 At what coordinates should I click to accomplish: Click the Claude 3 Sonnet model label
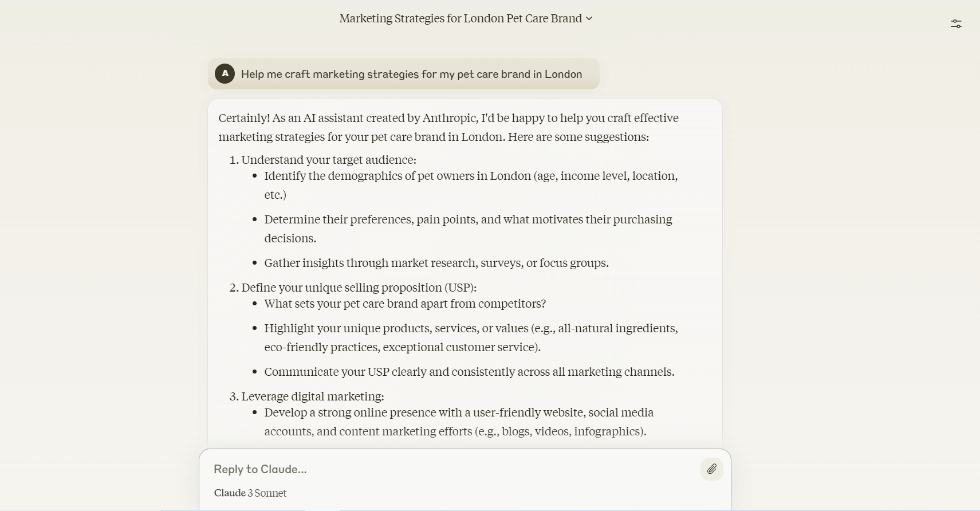click(250, 493)
